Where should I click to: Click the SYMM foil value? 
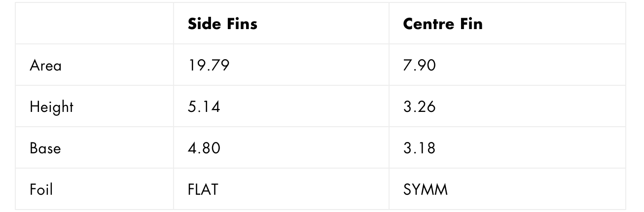(425, 189)
